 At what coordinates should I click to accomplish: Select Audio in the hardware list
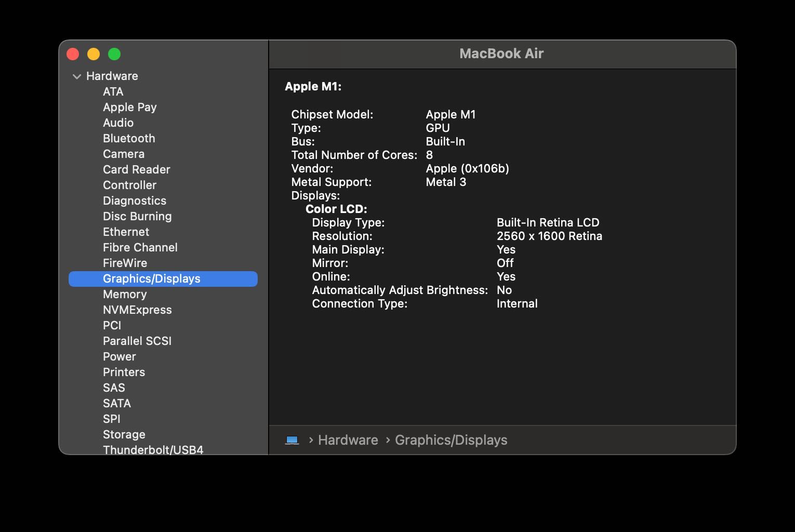coord(118,123)
